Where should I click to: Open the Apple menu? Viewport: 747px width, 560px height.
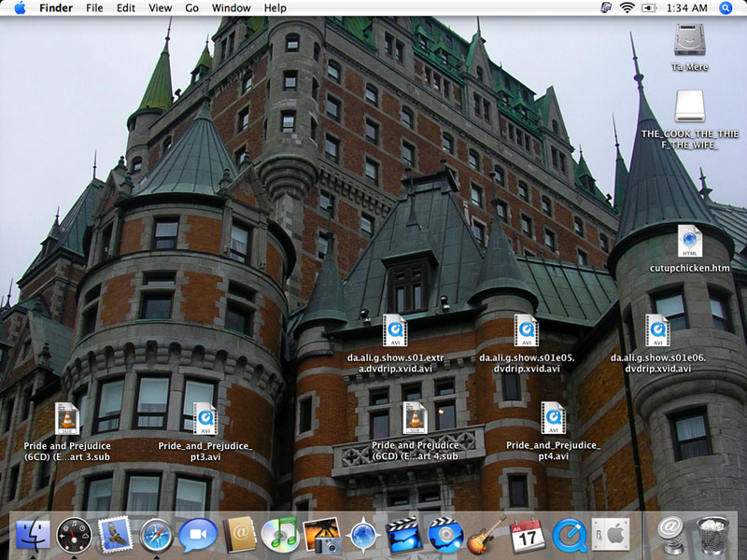point(20,7)
